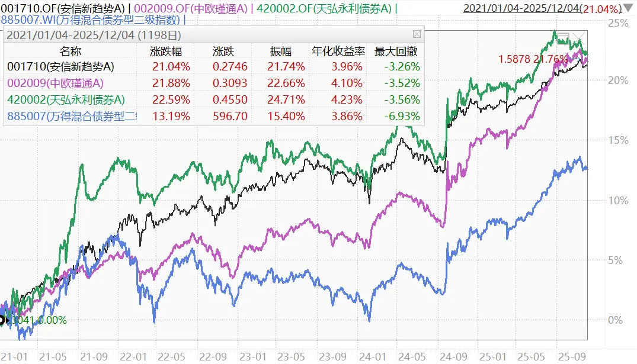Click the black start-point marker at chart origin

click(x=2, y=320)
